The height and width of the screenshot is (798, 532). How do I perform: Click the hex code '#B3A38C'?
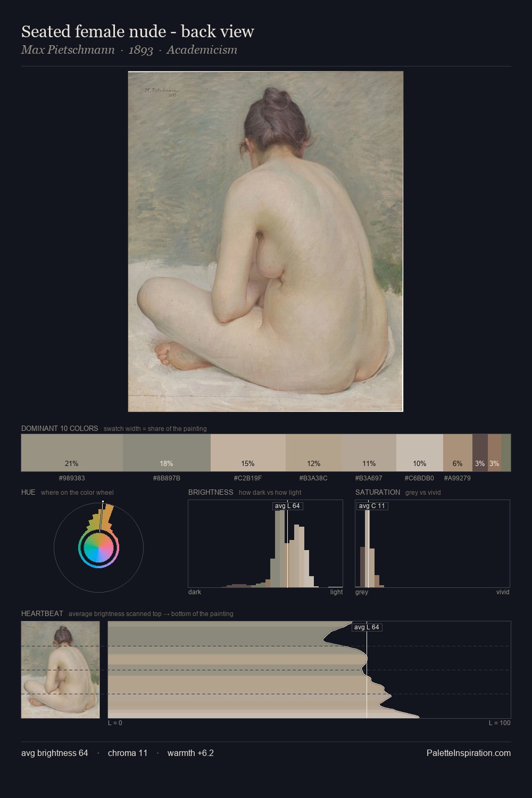point(313,478)
